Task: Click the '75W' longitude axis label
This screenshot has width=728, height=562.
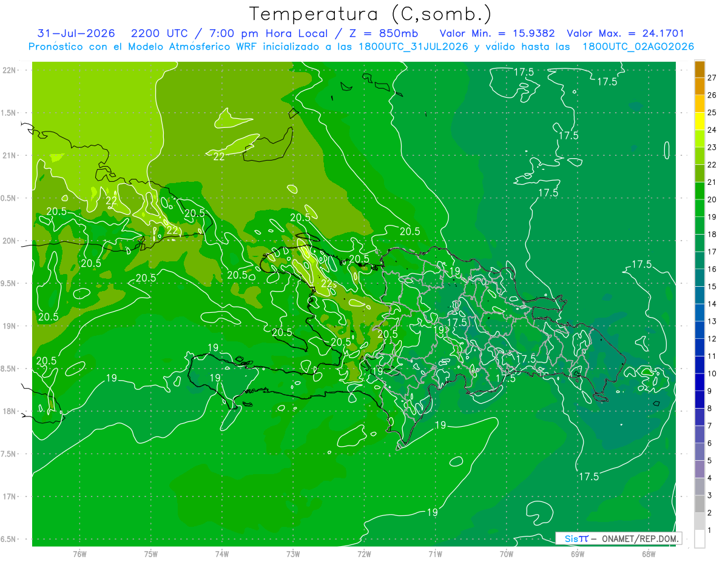Action: 151,554
